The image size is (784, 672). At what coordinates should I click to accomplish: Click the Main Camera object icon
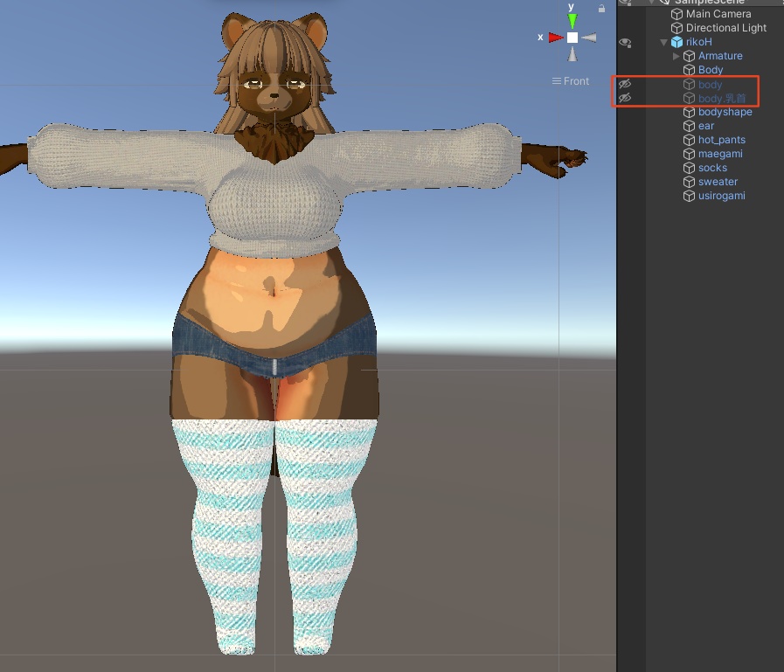tap(677, 14)
